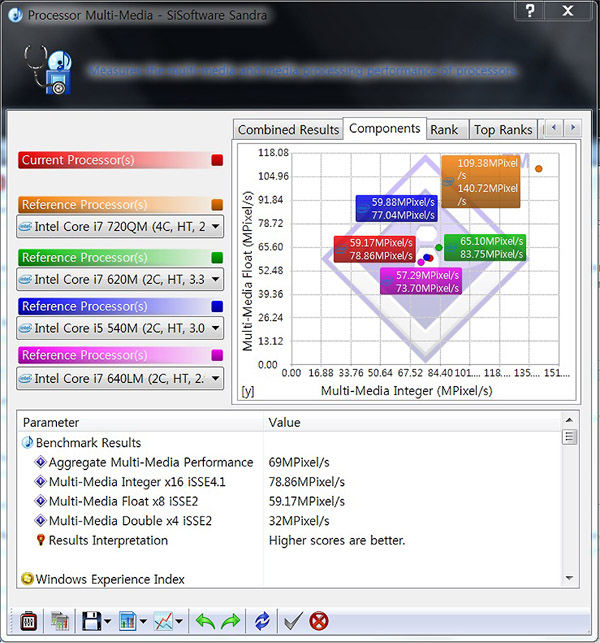Click the checkmark OK icon
Viewport: 600px width, 643px height.
[x=294, y=621]
